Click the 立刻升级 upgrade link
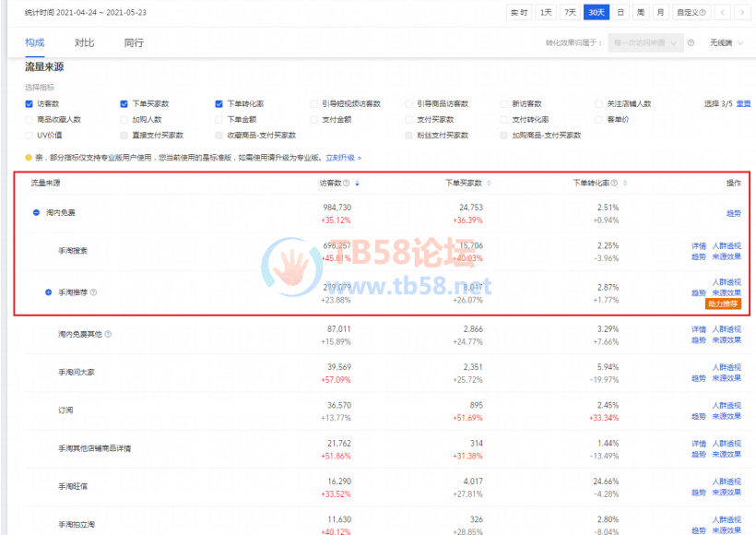This screenshot has width=756, height=535. click(x=343, y=158)
